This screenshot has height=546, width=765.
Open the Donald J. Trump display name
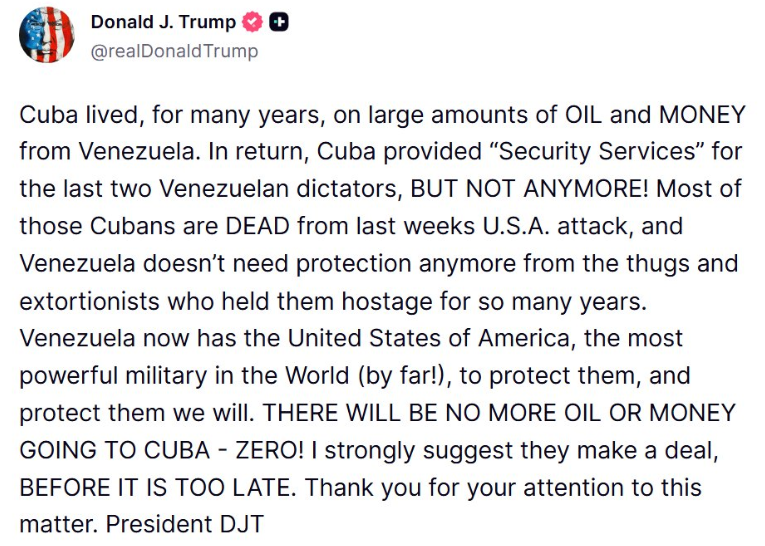164,23
